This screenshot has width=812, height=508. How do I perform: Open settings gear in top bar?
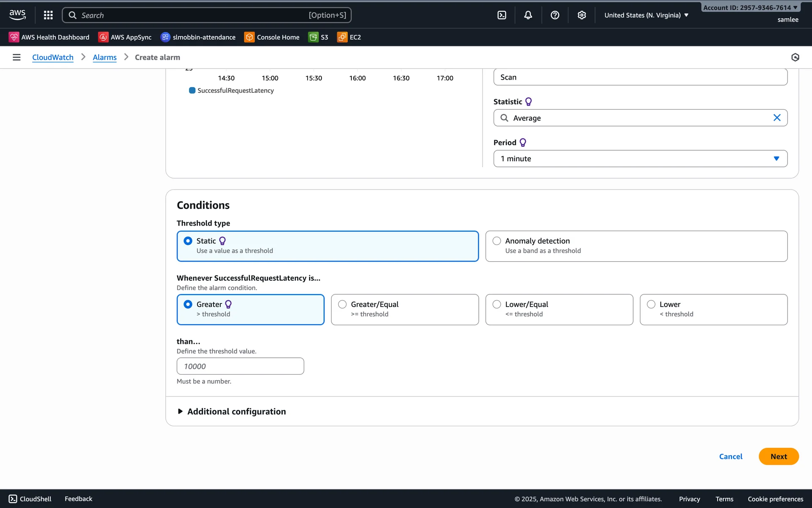click(582, 15)
